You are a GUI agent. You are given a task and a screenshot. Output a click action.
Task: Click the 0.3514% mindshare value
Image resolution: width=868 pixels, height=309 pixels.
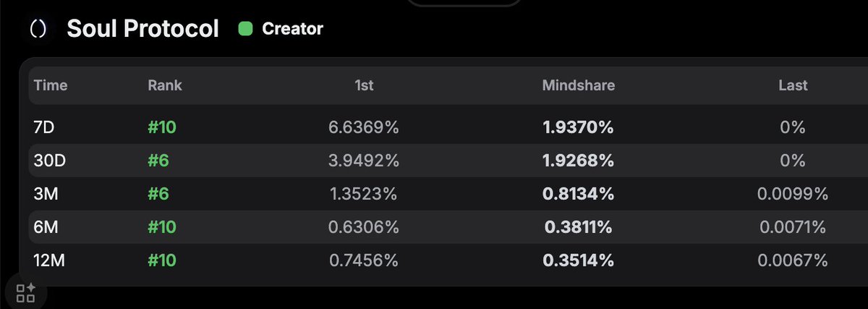click(578, 261)
